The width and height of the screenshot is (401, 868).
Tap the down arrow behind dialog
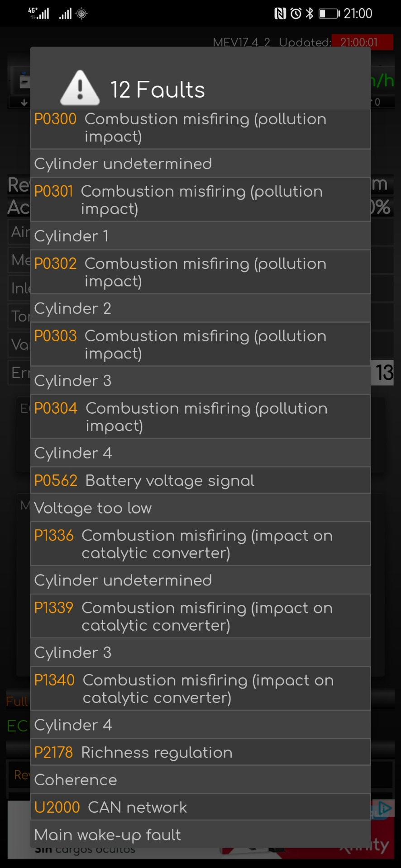(24, 103)
